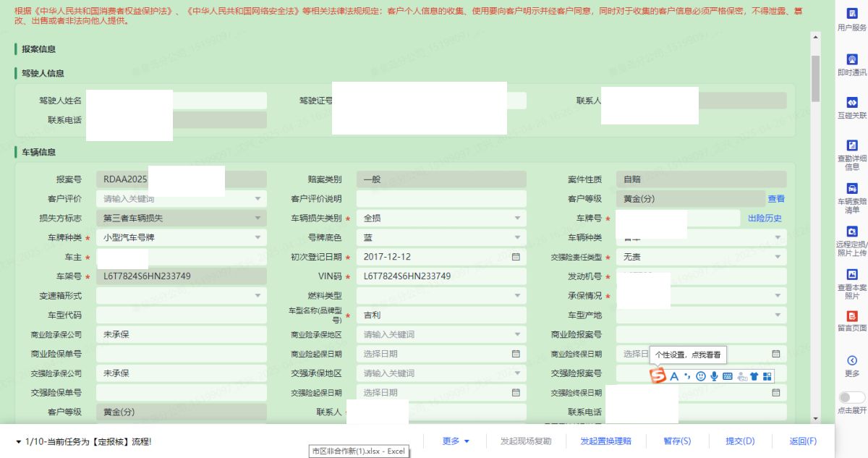The height and width of the screenshot is (458, 868).
Task: Open the 交强险责任类型 dropdown
Action: [x=778, y=257]
